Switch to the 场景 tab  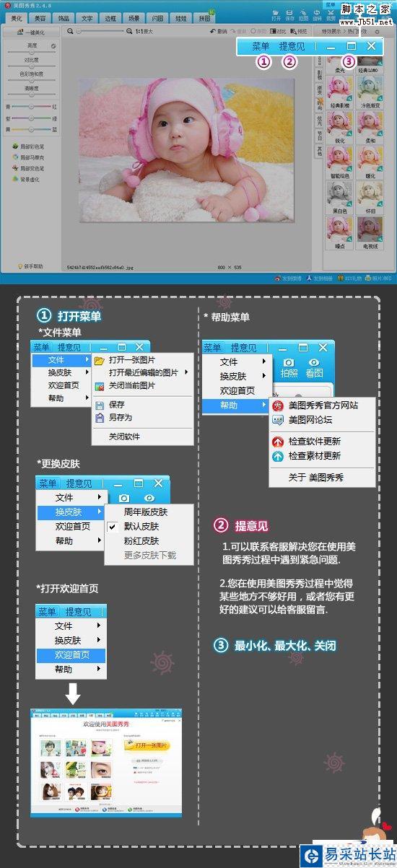pos(134,17)
